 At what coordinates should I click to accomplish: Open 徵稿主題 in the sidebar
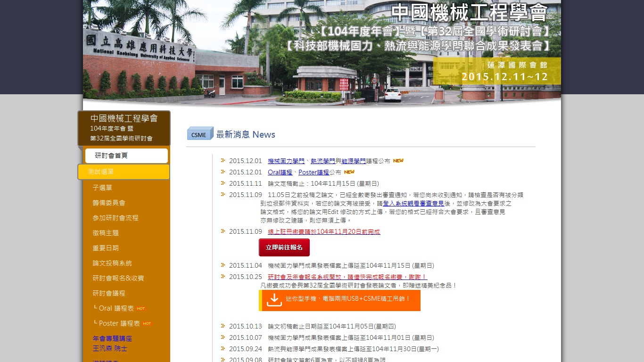tap(106, 233)
